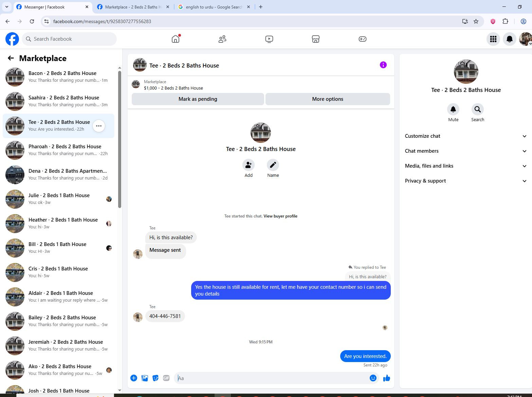
Task: Search within this conversation
Action: pyautogui.click(x=478, y=109)
